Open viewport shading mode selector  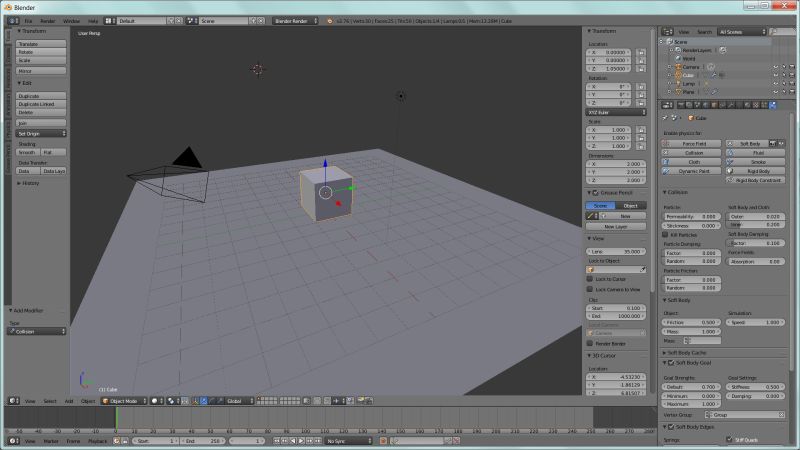[x=157, y=401]
